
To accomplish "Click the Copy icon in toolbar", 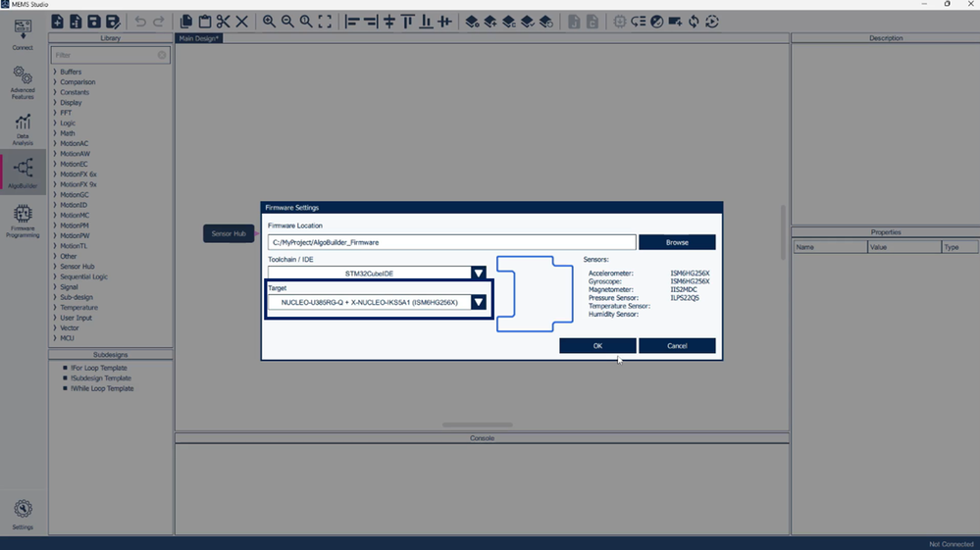I will [x=186, y=22].
